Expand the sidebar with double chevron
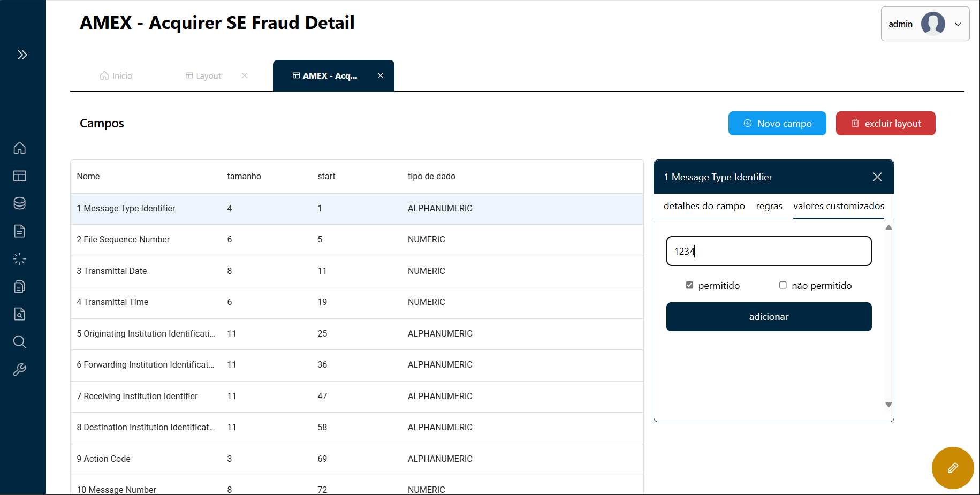Screen dimensions: 980x495 coord(22,55)
